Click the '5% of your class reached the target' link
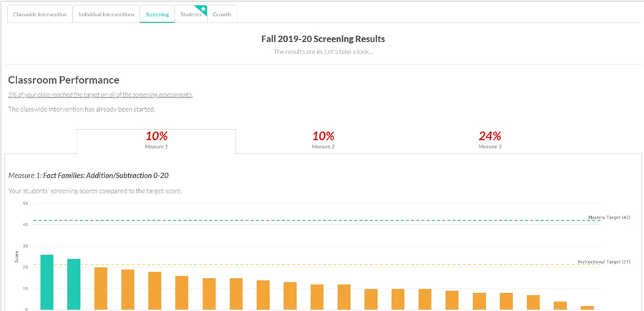 click(x=100, y=95)
